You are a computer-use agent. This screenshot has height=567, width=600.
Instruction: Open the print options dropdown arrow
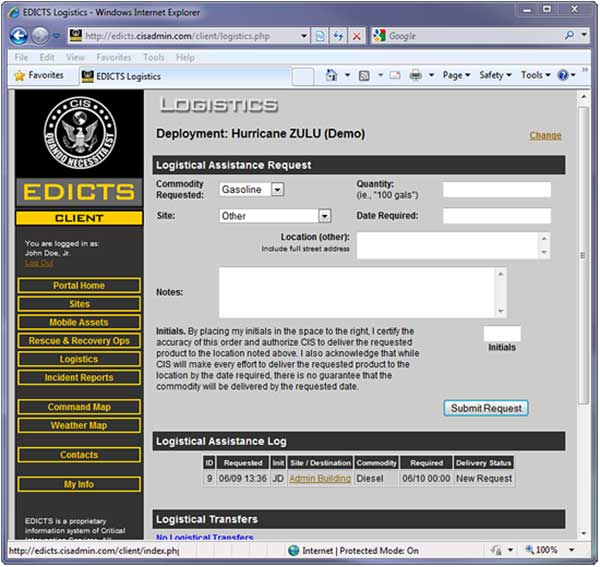point(431,75)
